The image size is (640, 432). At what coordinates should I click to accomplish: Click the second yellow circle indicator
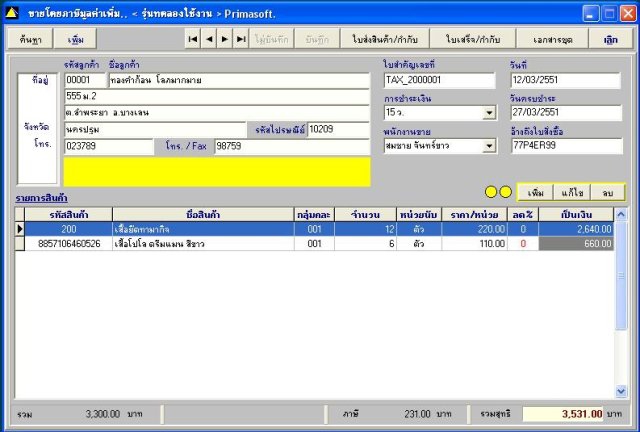[505, 191]
